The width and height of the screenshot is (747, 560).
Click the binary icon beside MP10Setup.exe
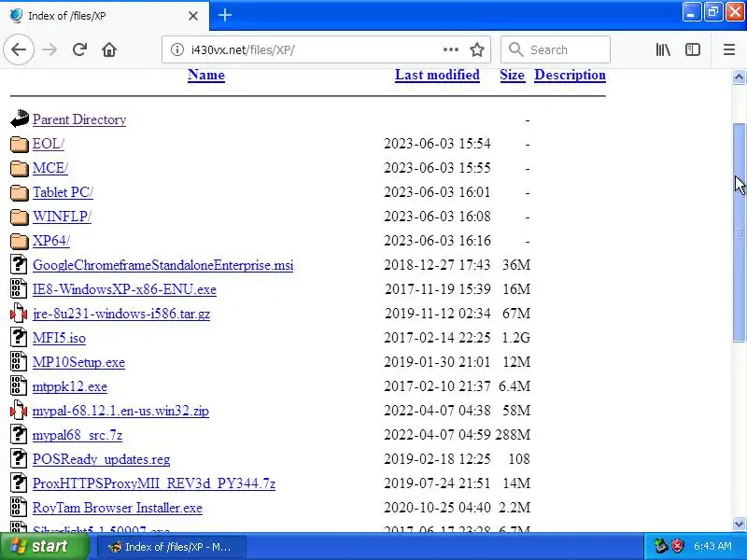pos(18,362)
